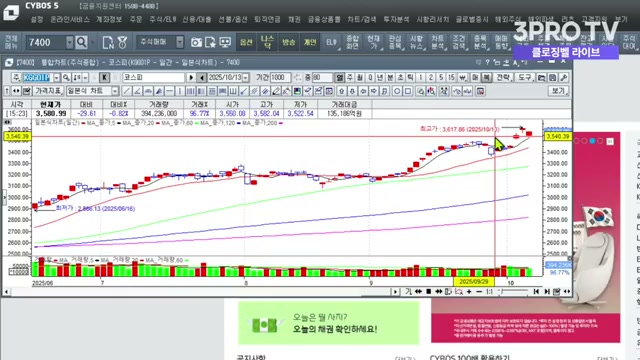Jump to first bar with skip-to-start icon
640x360 pixels.
536,291
